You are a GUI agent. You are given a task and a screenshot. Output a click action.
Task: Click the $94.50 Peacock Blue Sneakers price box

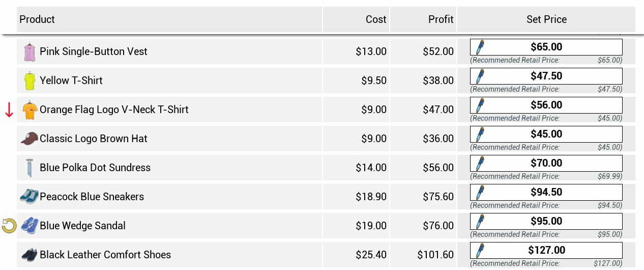click(546, 192)
